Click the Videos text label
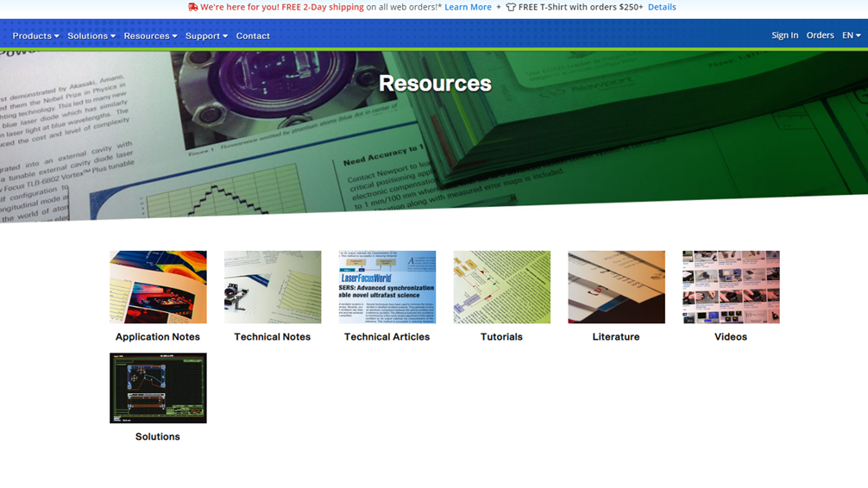The height and width of the screenshot is (488, 868). click(x=731, y=337)
